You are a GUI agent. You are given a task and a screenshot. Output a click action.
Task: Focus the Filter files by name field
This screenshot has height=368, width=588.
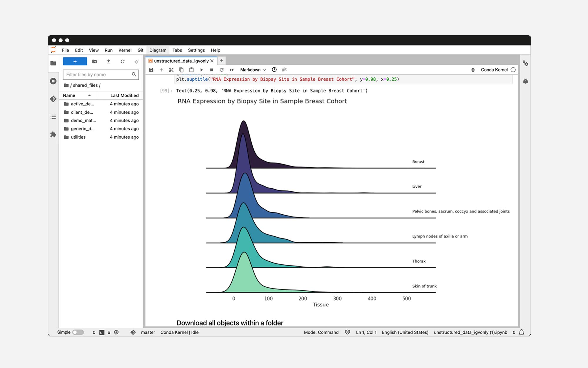pos(101,74)
